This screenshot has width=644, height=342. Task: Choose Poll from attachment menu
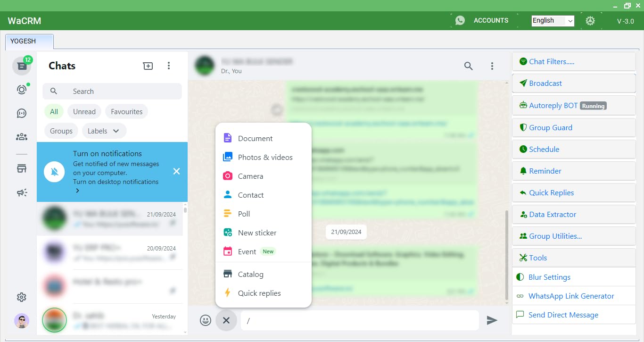(264, 214)
